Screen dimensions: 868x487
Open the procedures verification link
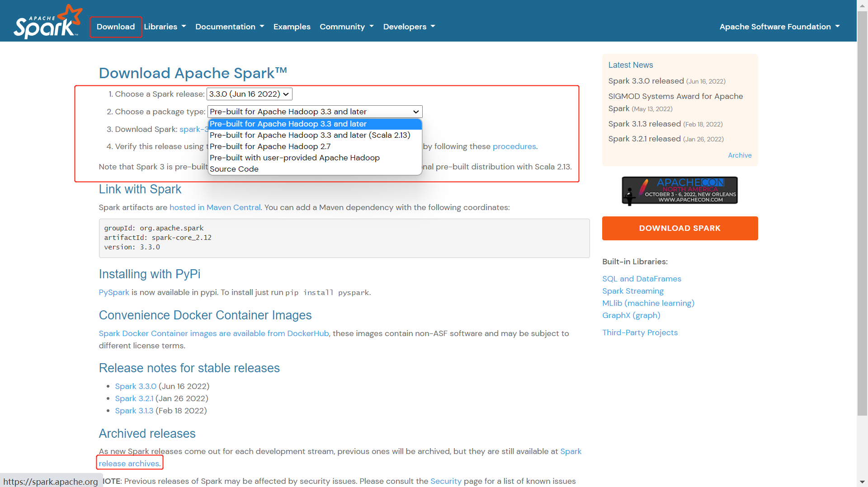pyautogui.click(x=514, y=146)
